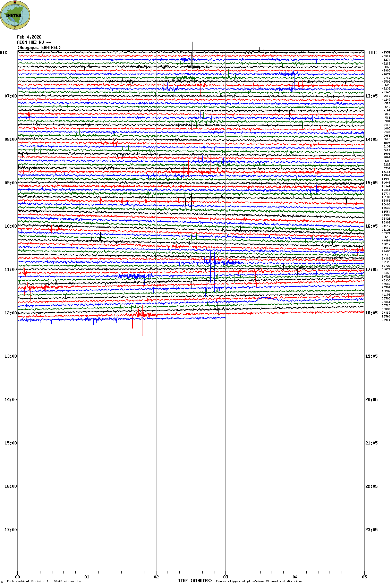Click the 03 minute tick on the axis
This screenshot has width=392, height=586.
click(225, 577)
